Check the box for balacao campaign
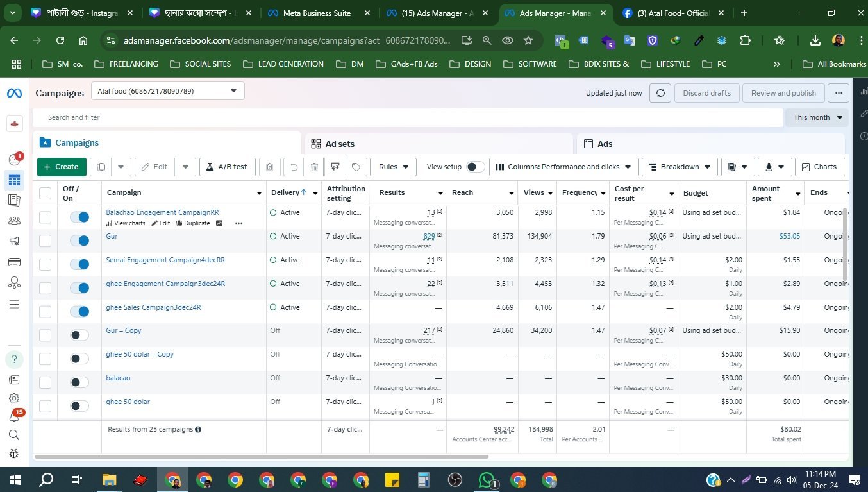The image size is (868, 492). point(45,382)
